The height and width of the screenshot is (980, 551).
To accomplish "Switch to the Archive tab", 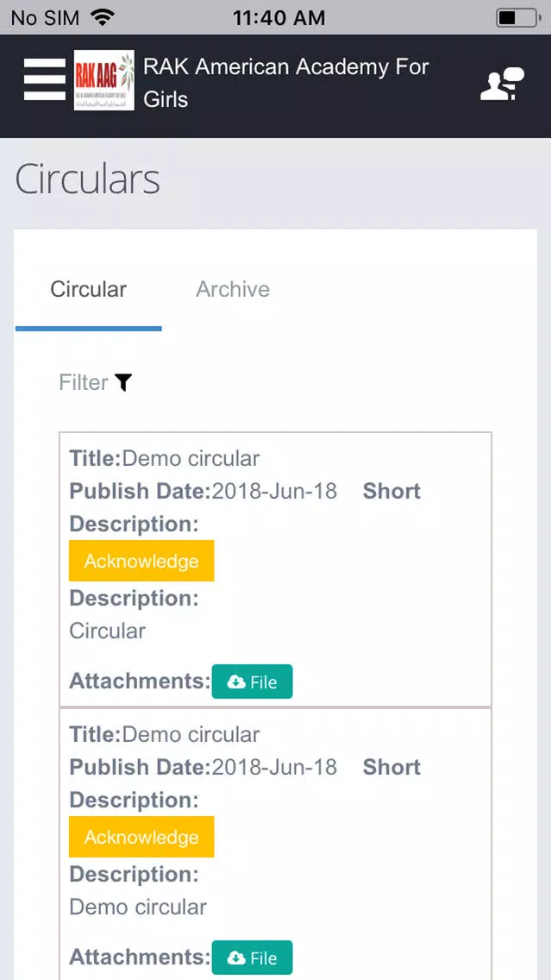I will click(x=233, y=289).
